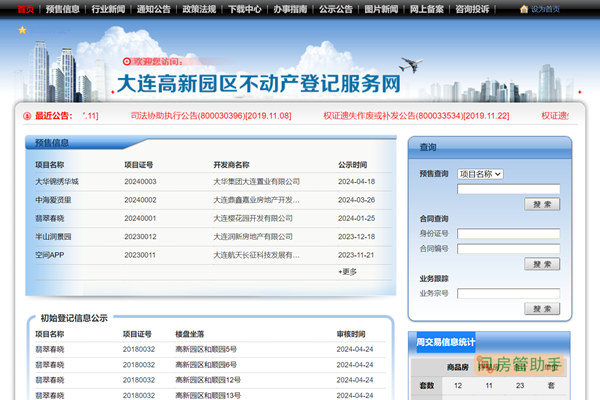600x400 pixels.
Task: Open registration row 高新园区和顺园5号
Action: (x=206, y=349)
